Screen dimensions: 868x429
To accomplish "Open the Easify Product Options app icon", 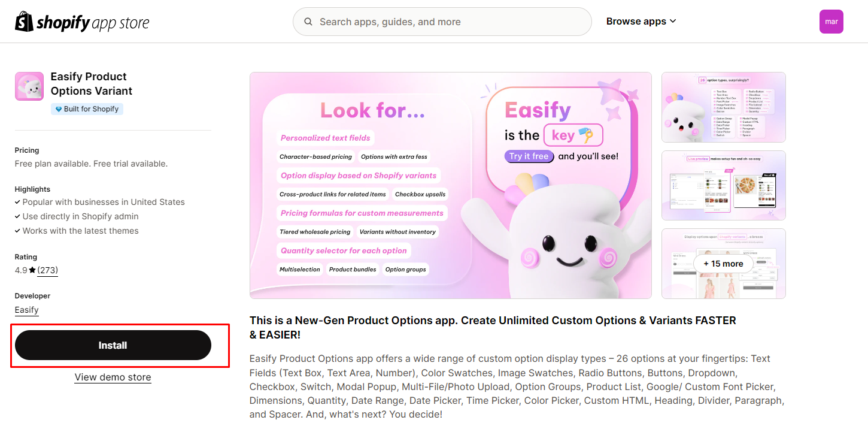I will pos(29,86).
